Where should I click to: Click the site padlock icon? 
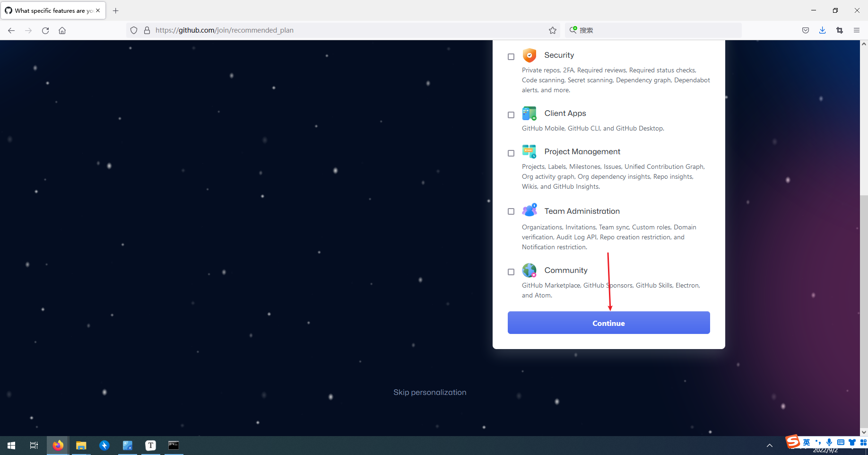[x=147, y=30]
